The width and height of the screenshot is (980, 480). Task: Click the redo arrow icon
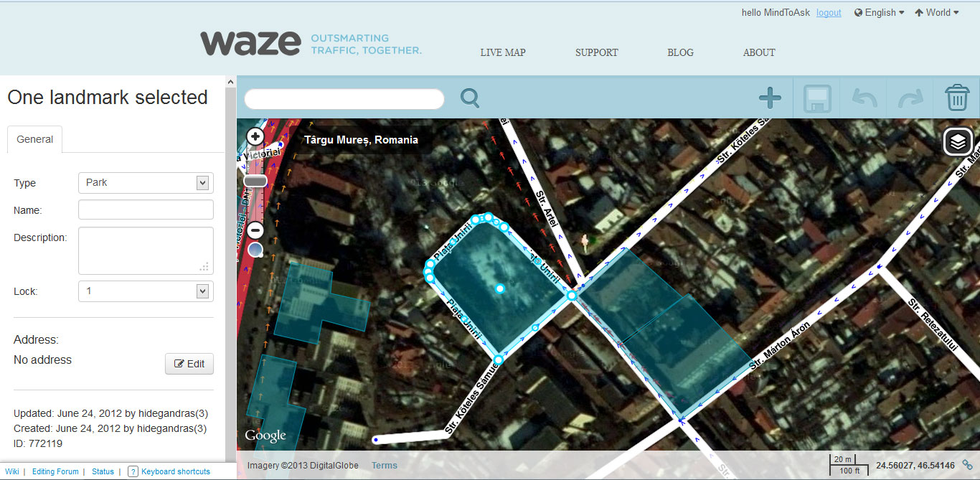point(910,98)
